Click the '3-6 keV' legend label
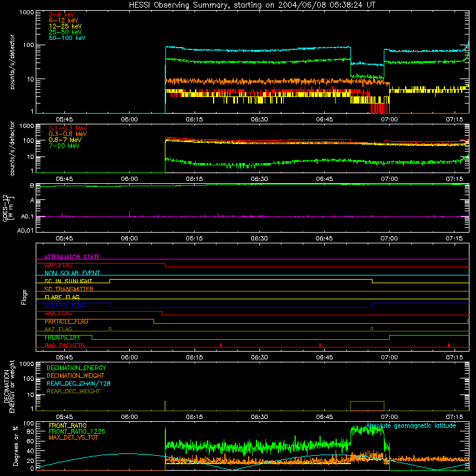This screenshot has height=476, width=476. point(62,14)
